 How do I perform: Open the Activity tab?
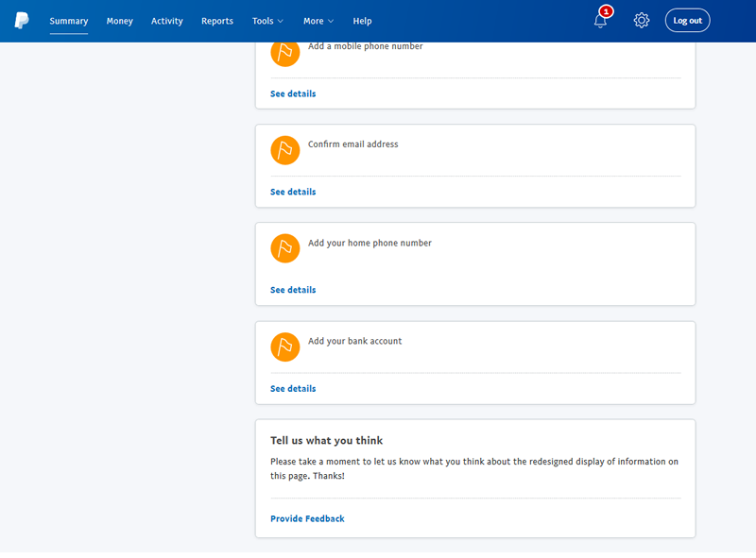pyautogui.click(x=167, y=21)
